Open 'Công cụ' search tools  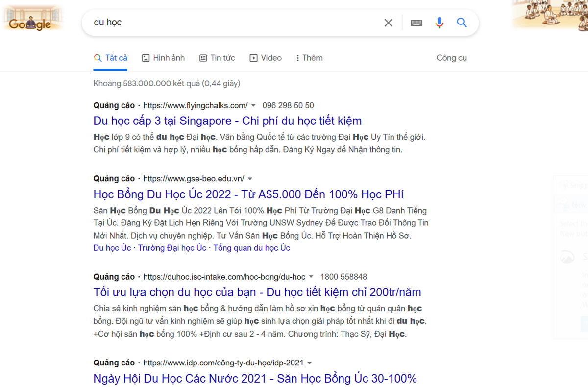coord(452,58)
